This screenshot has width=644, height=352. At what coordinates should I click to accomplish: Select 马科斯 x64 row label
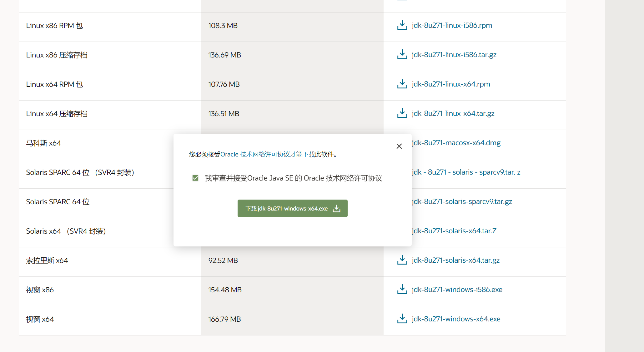point(43,143)
